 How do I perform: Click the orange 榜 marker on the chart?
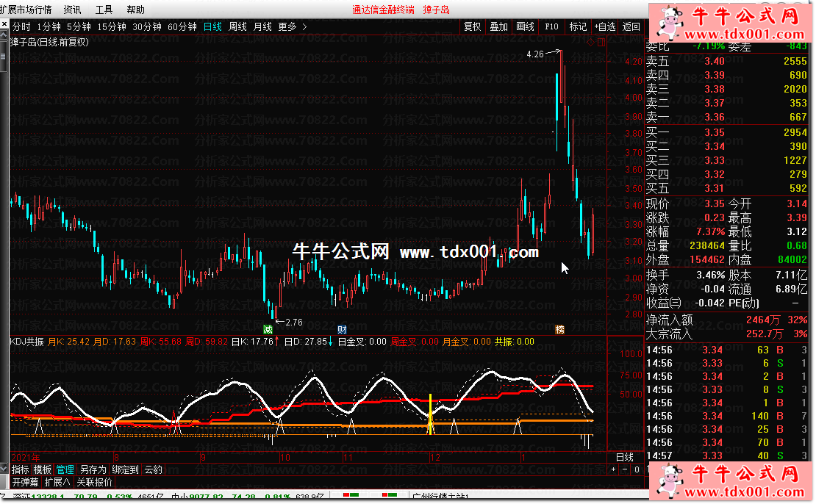click(x=560, y=329)
